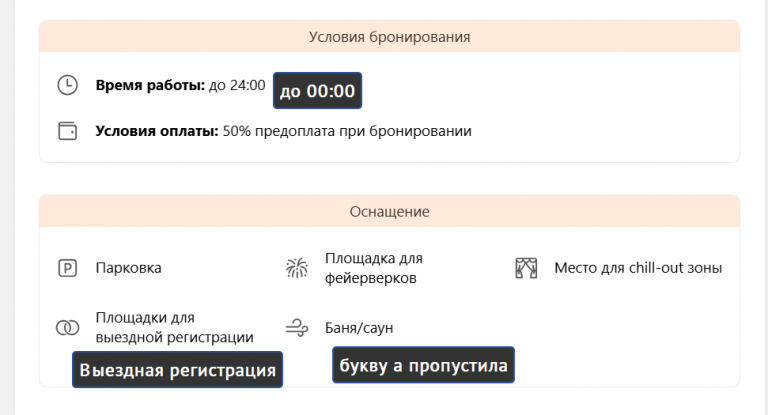Click the bold Время работы label
Viewport: 768px width, 415px height.
click(150, 85)
